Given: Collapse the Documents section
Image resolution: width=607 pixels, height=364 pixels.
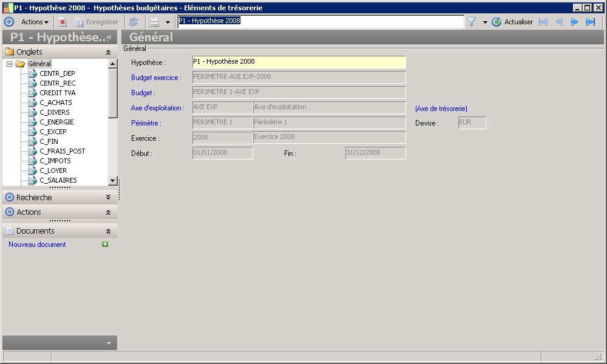Looking at the screenshot, I should 109,231.
